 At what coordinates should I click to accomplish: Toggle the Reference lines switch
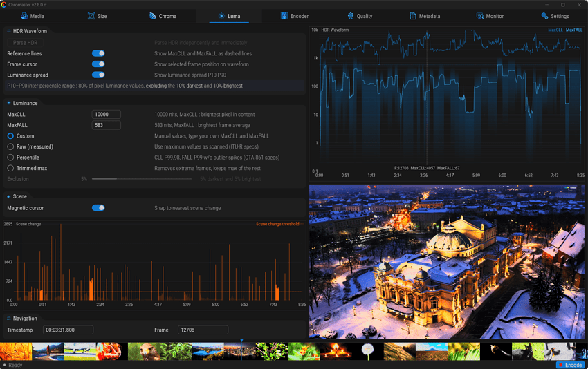pos(98,53)
